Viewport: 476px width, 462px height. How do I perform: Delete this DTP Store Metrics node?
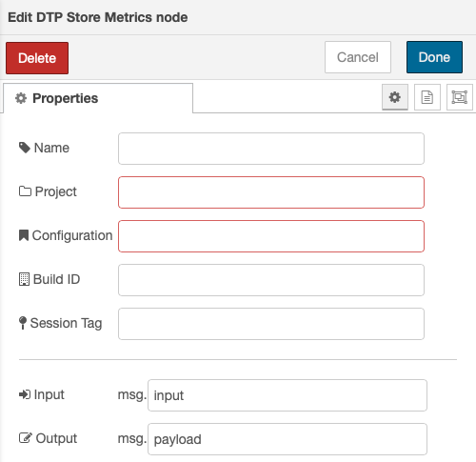pos(37,58)
